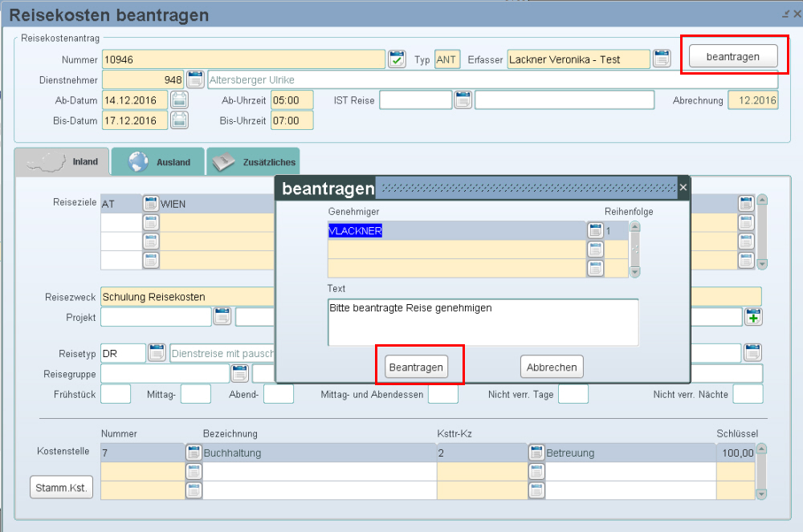This screenshot has height=532, width=803.
Task: Click the Ab-Datum field showing 14.12.2016
Action: pos(135,100)
